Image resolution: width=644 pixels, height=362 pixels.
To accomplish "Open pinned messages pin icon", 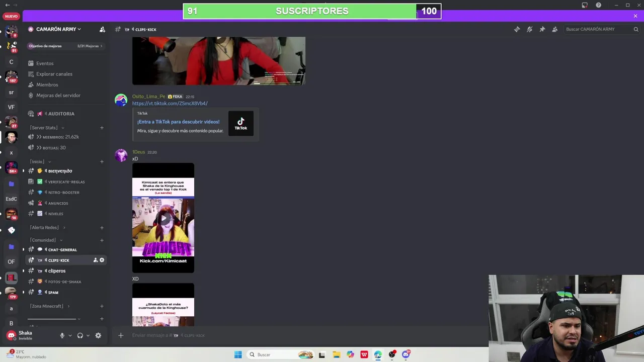I will point(542,29).
